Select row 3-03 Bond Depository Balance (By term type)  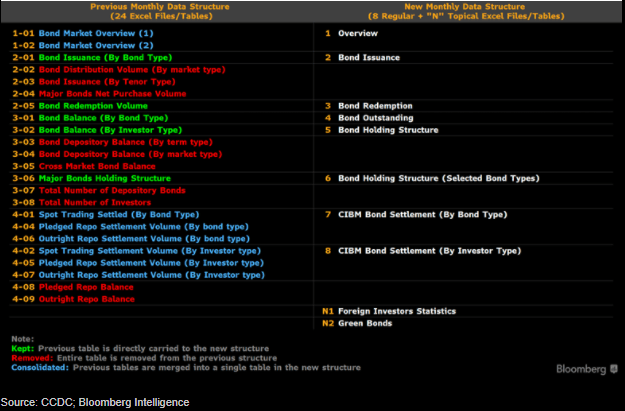click(112, 142)
